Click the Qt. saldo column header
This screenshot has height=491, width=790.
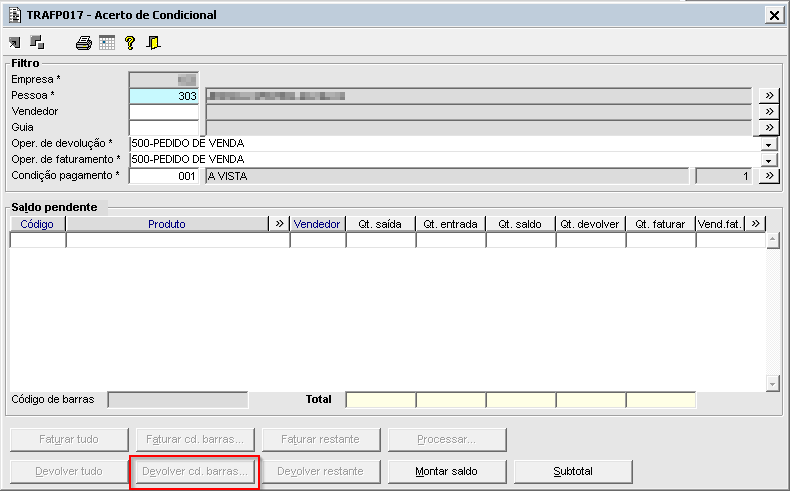click(x=520, y=224)
